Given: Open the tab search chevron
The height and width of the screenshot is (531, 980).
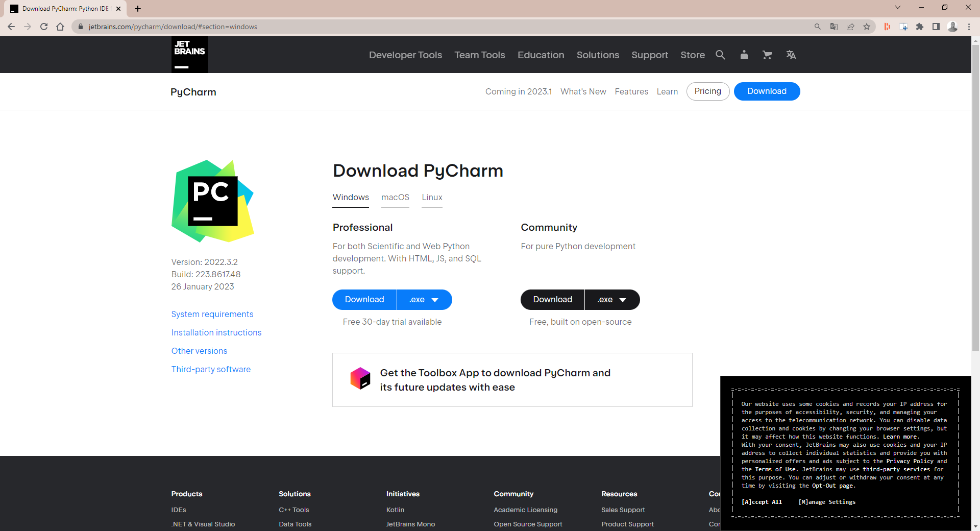Looking at the screenshot, I should (x=898, y=7).
